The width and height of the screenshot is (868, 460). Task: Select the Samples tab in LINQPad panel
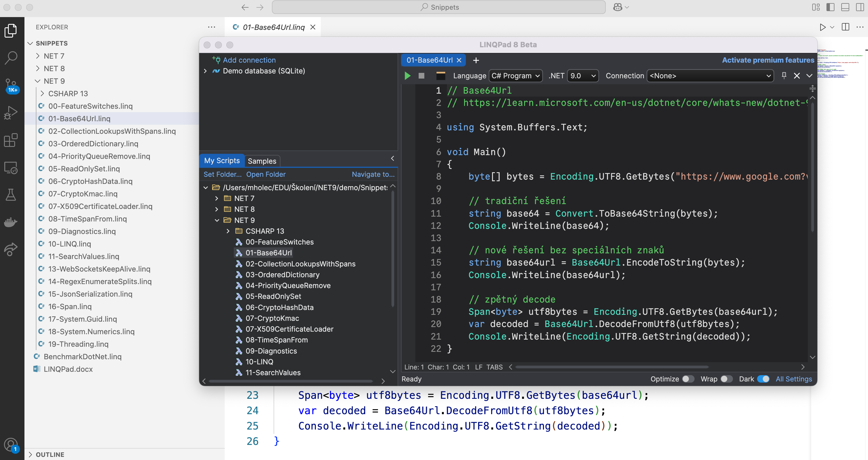(262, 161)
